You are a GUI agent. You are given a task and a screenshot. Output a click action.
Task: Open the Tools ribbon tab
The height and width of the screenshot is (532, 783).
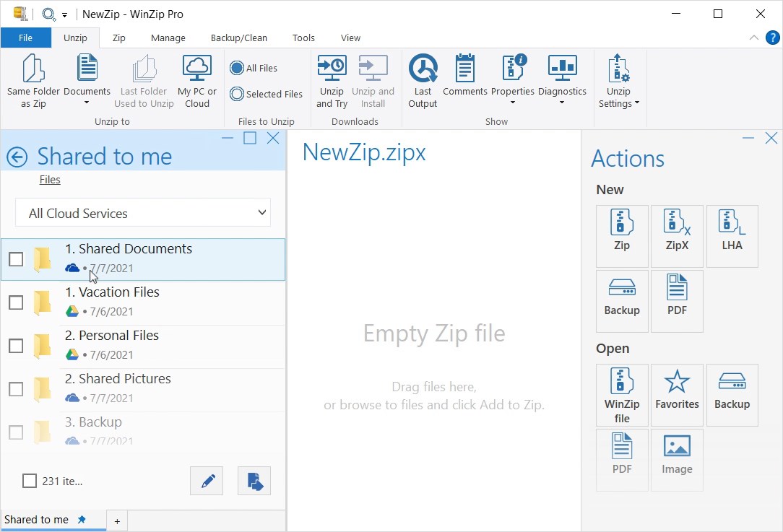coord(303,38)
